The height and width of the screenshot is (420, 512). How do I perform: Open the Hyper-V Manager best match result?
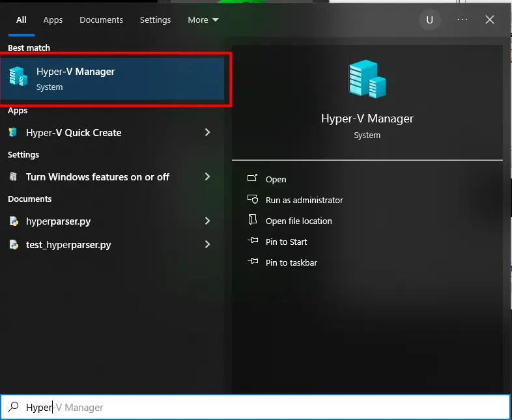(x=112, y=79)
